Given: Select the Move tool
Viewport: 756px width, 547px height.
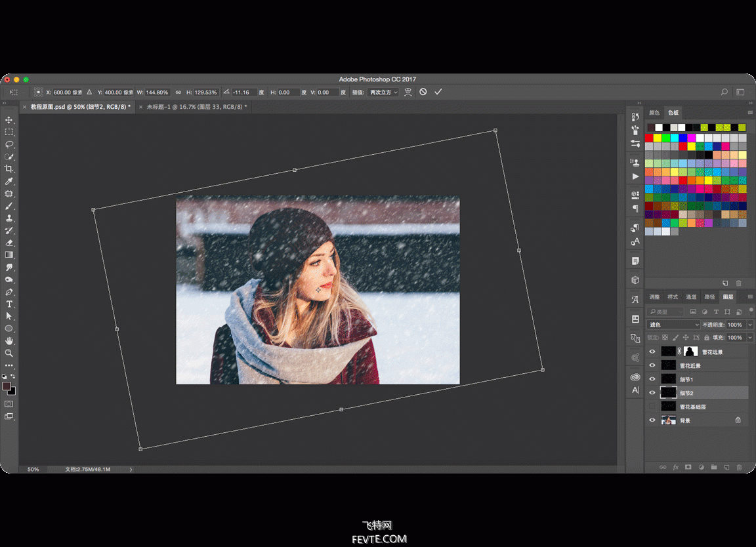Looking at the screenshot, I should [9, 119].
